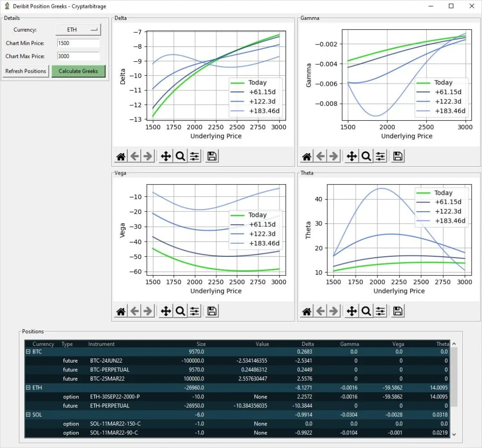482x448 pixels.
Task: Click the Gamma column header in positions
Action: pos(349,344)
